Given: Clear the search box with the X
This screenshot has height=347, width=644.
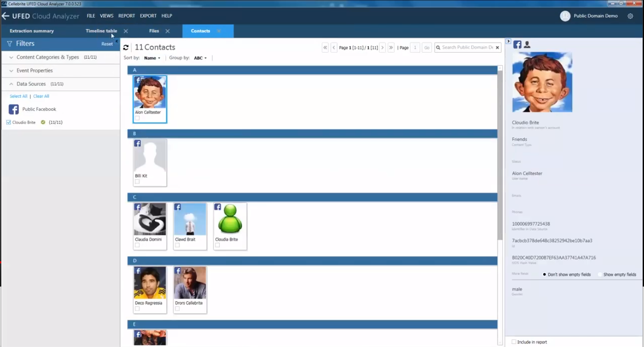Looking at the screenshot, I should (498, 48).
